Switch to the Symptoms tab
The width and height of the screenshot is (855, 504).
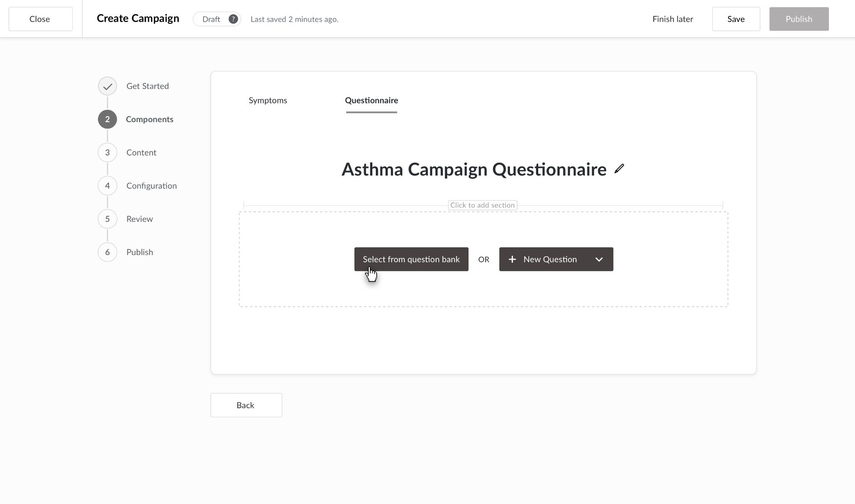(268, 100)
